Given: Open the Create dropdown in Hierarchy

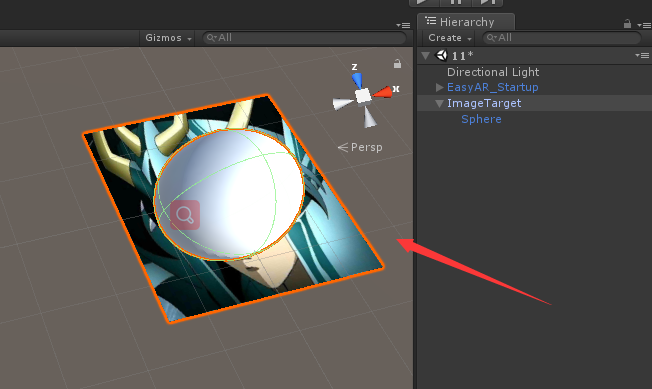Looking at the screenshot, I should pos(449,38).
